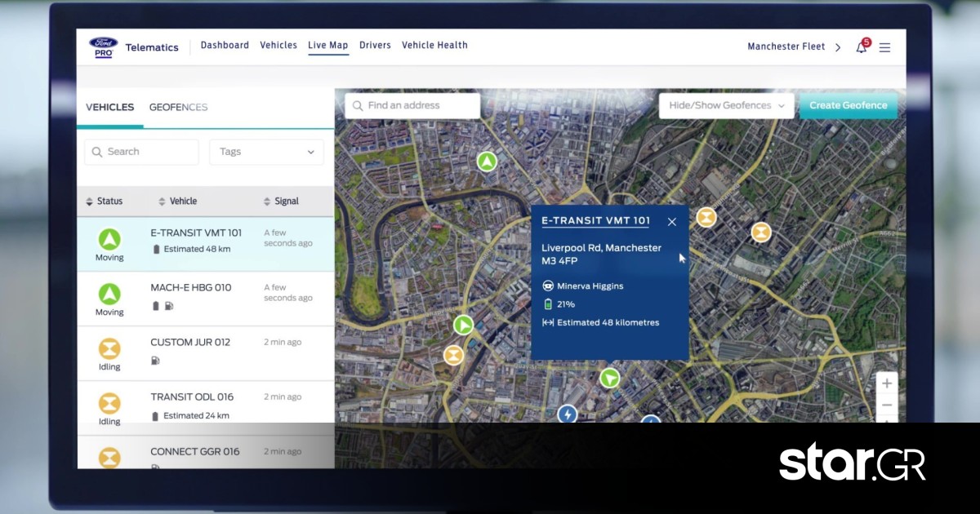The height and width of the screenshot is (514, 980).
Task: Open the Vehicle Health page
Action: coord(434,46)
